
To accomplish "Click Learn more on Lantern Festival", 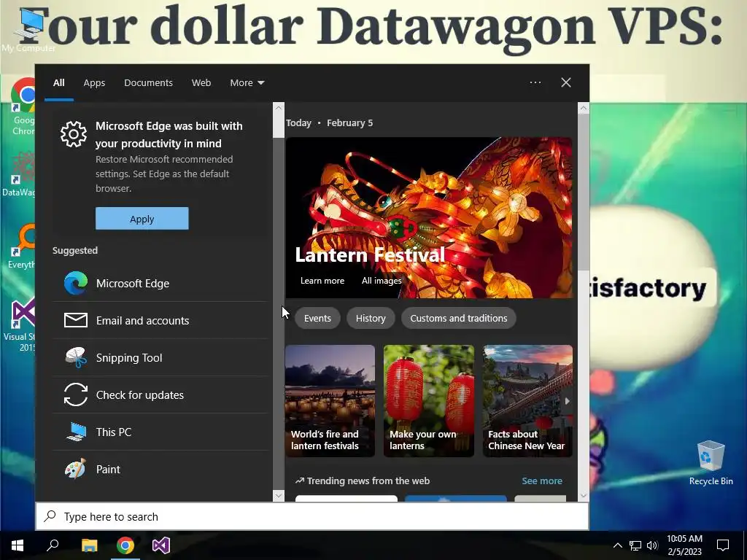I will [x=322, y=281].
